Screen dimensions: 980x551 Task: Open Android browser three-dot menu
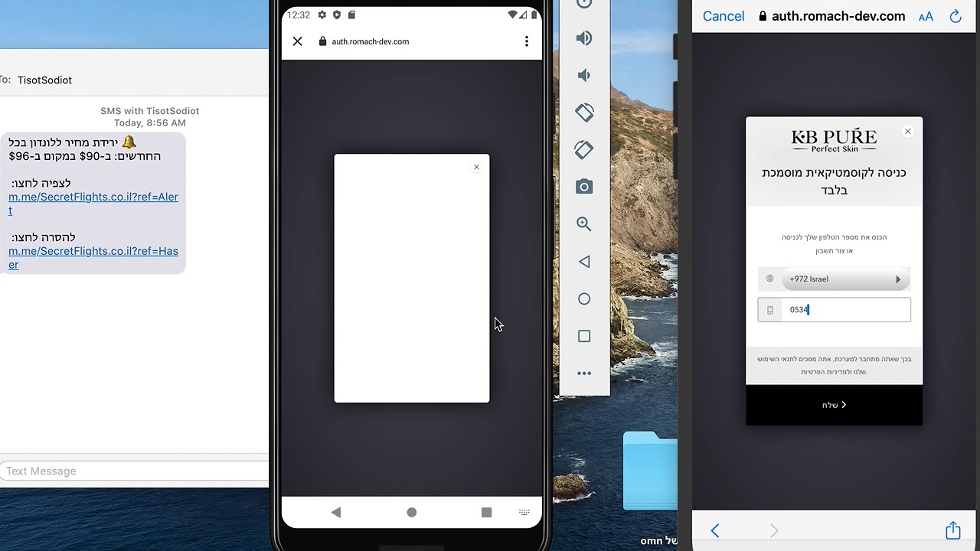(x=527, y=41)
